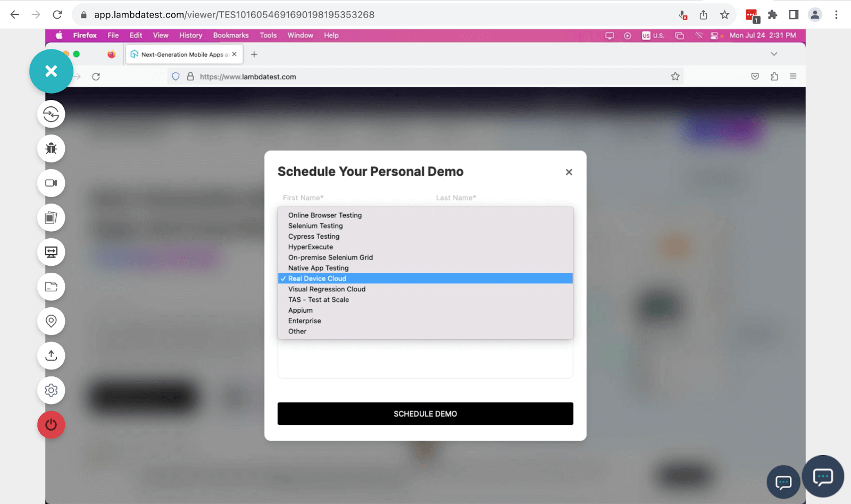Image resolution: width=851 pixels, height=504 pixels.
Task: Open the files folder icon
Action: coord(51,287)
